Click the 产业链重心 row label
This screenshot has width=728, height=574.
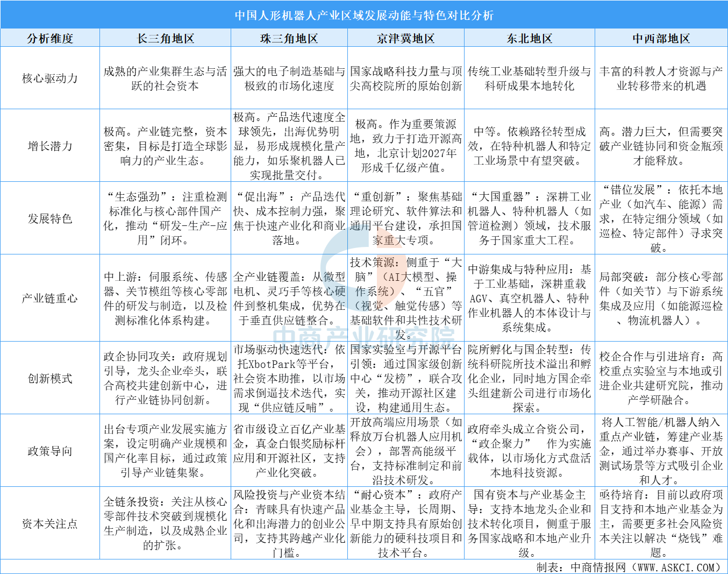[50, 299]
